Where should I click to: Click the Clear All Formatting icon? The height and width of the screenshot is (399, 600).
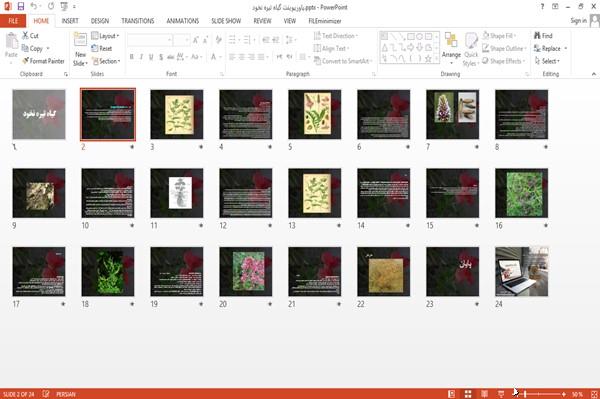tap(218, 39)
